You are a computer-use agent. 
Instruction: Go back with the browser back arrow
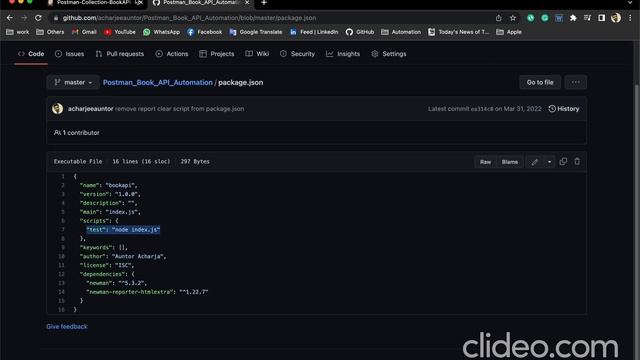[x=10, y=18]
